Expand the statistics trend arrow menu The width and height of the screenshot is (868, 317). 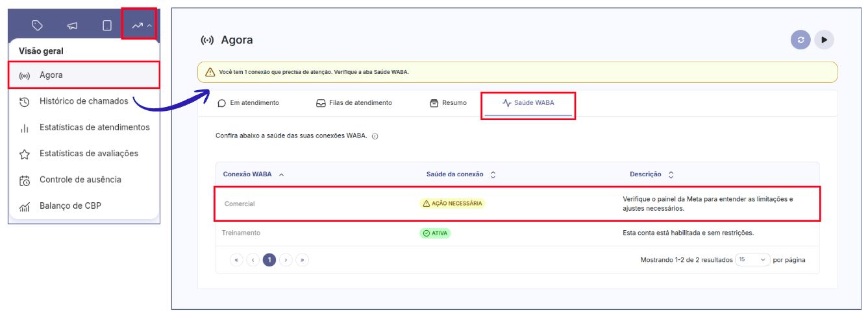pyautogui.click(x=140, y=26)
